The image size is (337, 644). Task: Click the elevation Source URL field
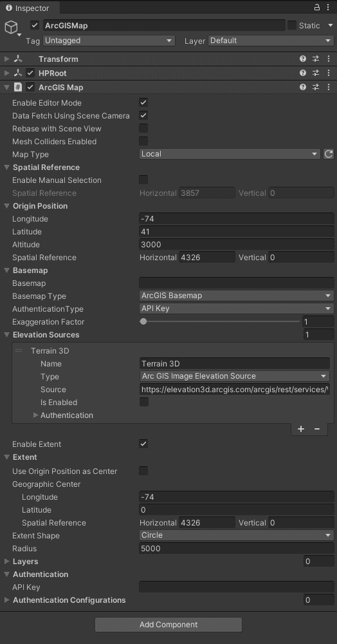(x=235, y=390)
